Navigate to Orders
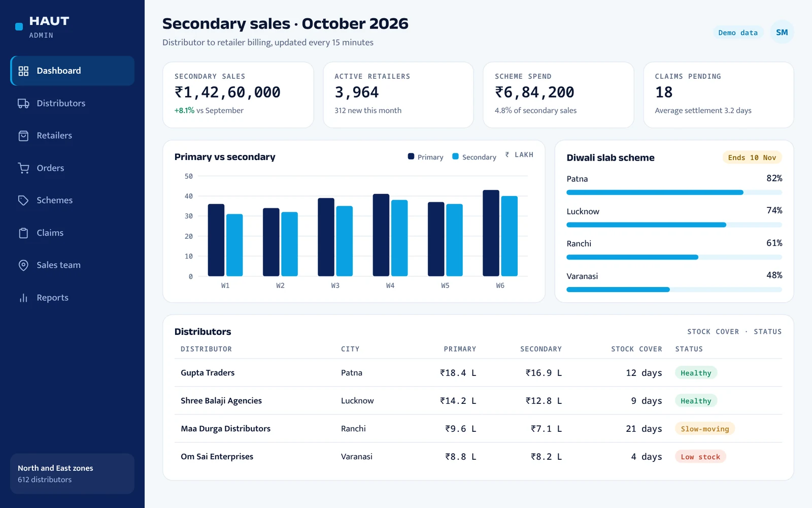 pyautogui.click(x=72, y=168)
